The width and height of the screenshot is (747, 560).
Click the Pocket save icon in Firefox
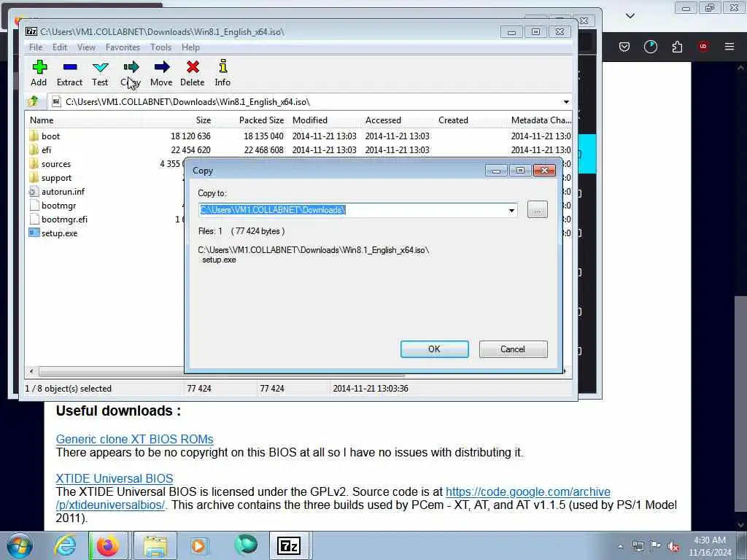(624, 47)
